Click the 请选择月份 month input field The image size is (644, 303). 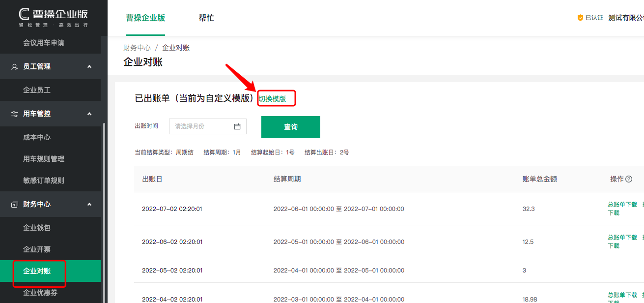tap(208, 126)
